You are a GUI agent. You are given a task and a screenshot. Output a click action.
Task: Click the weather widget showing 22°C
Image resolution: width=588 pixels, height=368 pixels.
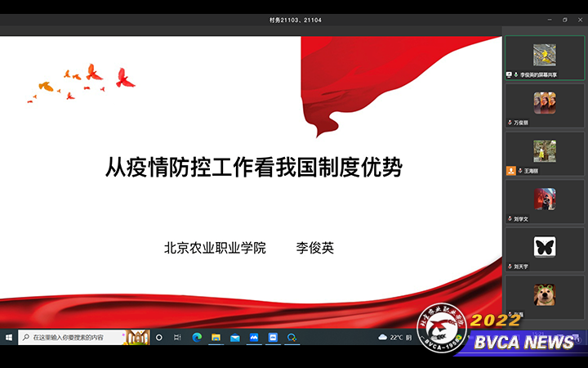coord(395,337)
